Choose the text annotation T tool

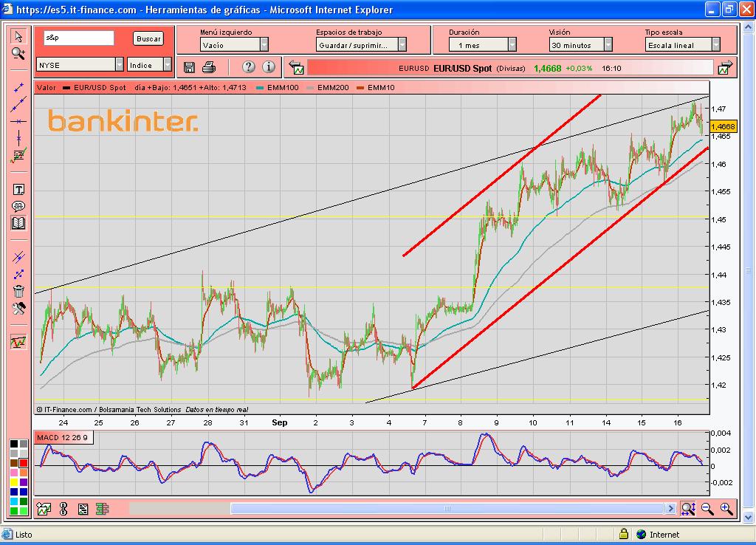18,190
